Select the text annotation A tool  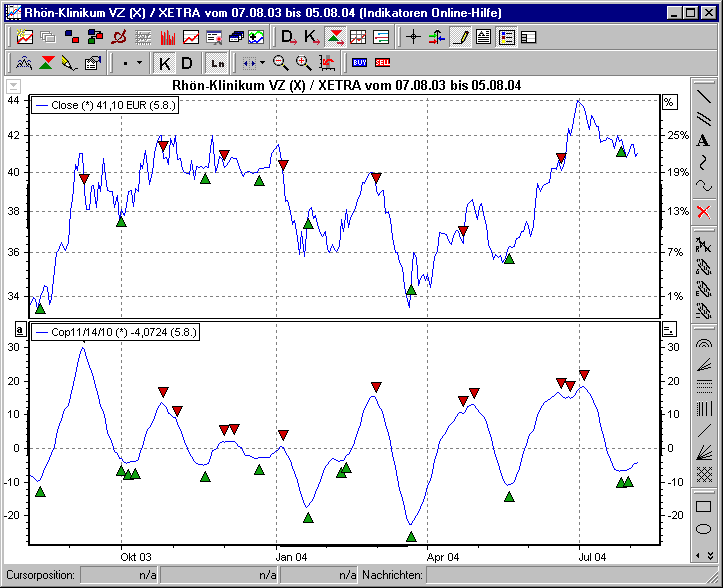703,141
